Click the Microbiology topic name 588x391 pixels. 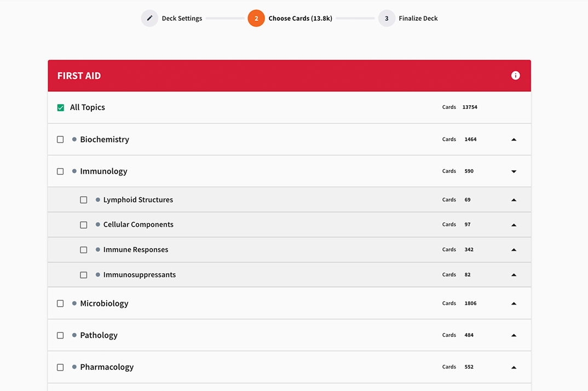(104, 303)
